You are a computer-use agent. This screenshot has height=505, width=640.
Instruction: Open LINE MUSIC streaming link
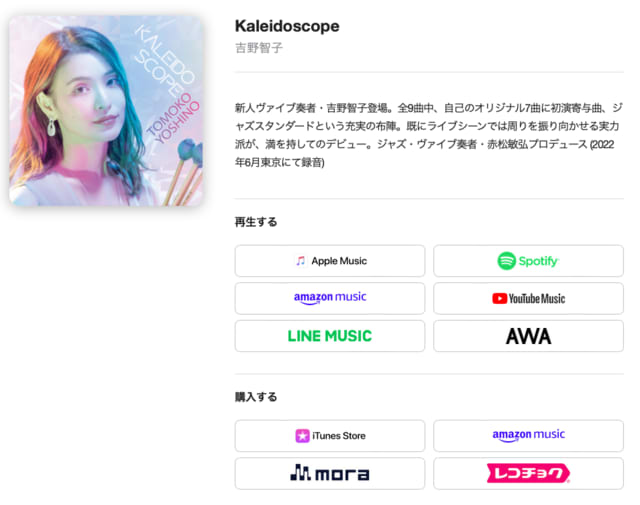click(x=330, y=336)
